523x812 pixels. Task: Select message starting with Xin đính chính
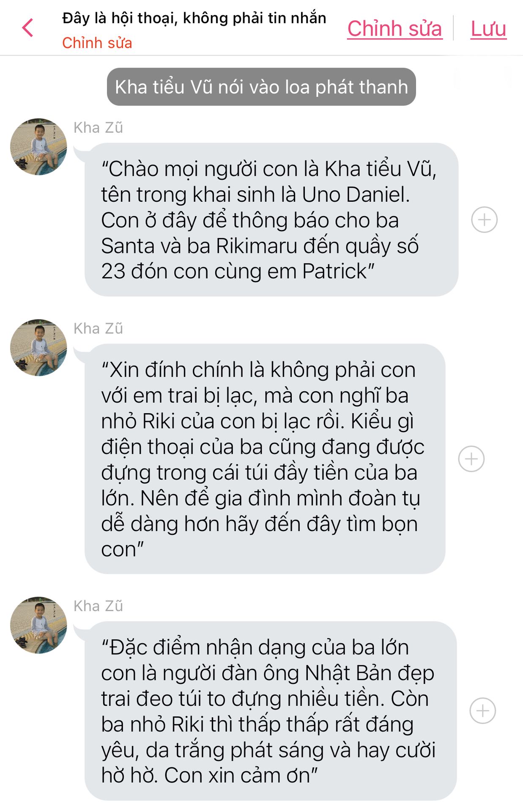[x=265, y=459]
